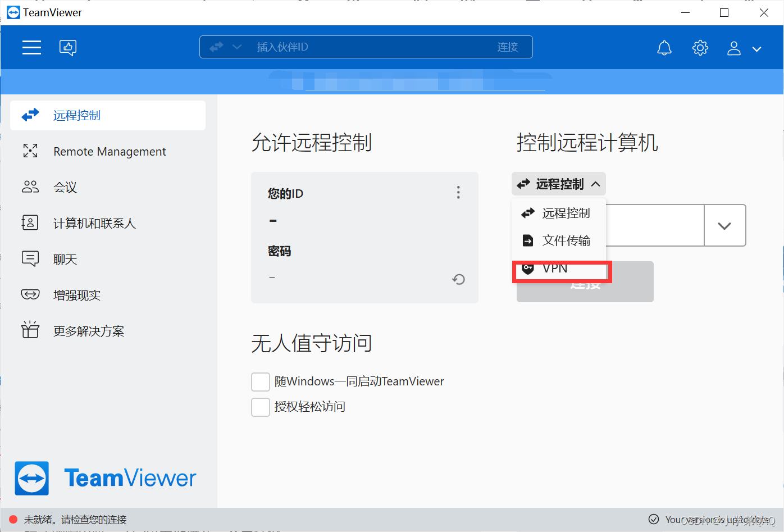Click the partner ID input box under 控制远程计算机
784x532 pixels.
point(655,225)
